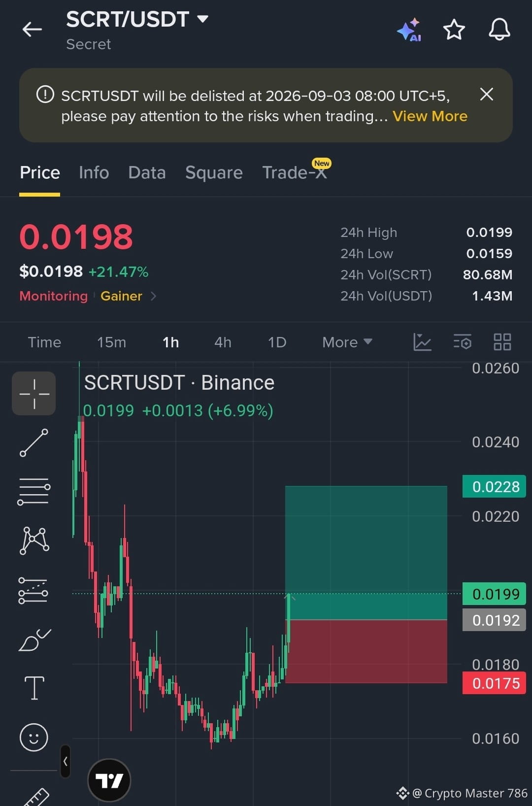Open the Data tab
This screenshot has height=806, width=532.
coord(147,173)
